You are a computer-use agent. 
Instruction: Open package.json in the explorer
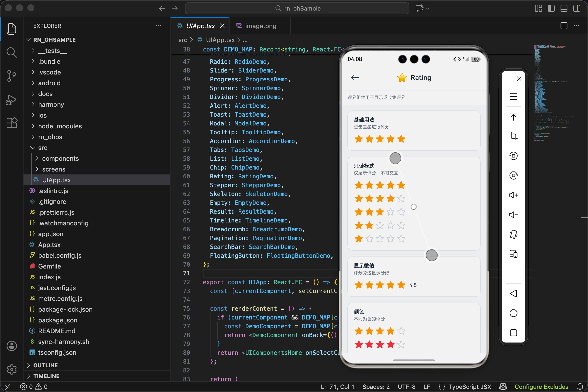[58, 320]
